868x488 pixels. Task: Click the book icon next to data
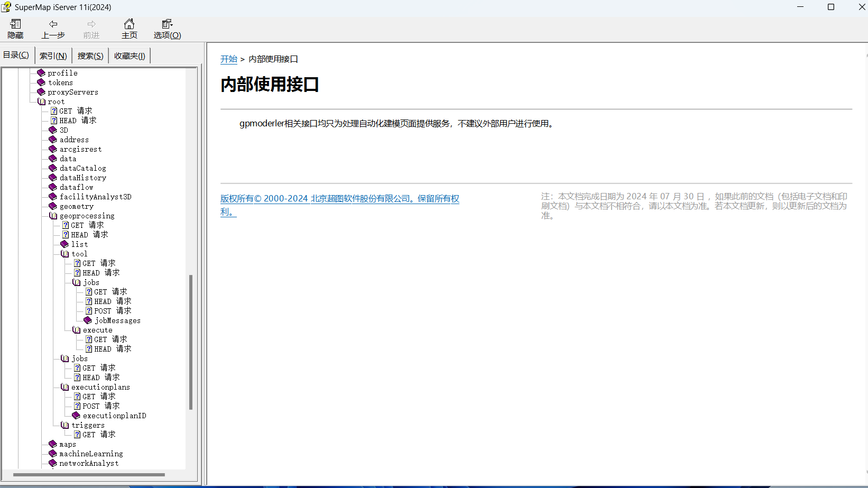53,159
